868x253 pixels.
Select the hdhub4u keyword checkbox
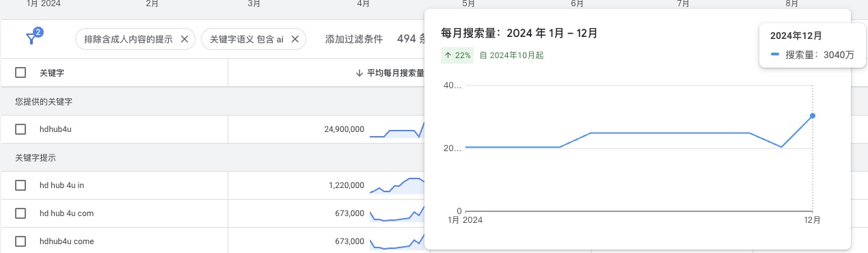coord(21,129)
